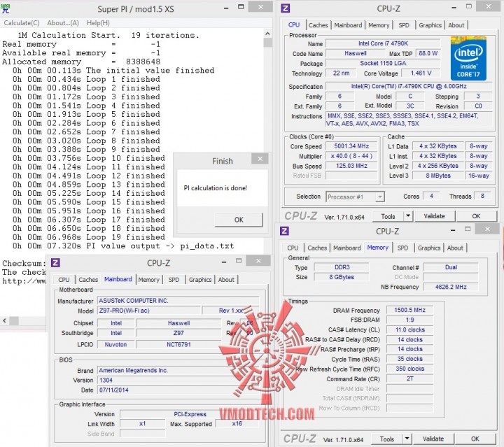
Task: Click the Z97-PRO(Wi-Fi ac) model field
Action: click(x=148, y=311)
